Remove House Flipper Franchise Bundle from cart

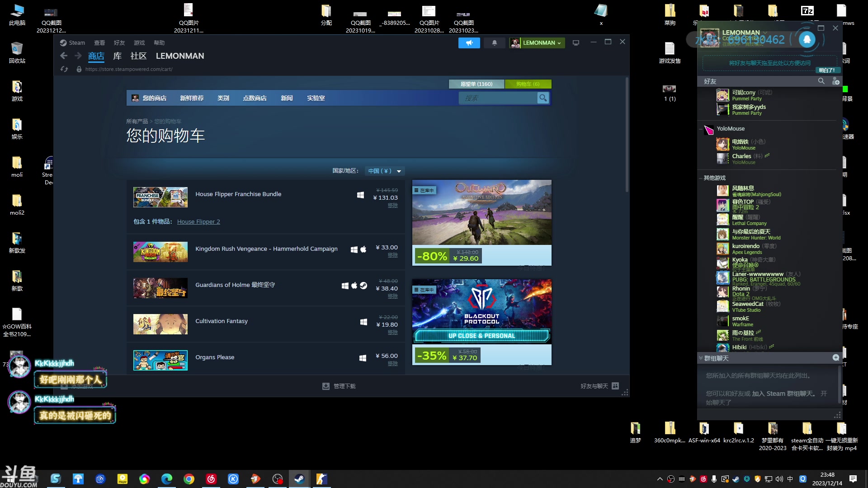coord(392,206)
